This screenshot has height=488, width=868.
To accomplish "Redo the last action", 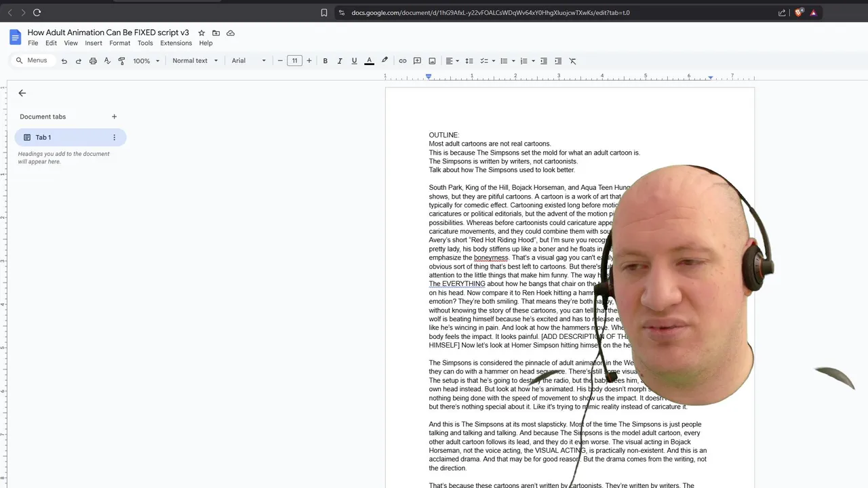I will pos(79,61).
